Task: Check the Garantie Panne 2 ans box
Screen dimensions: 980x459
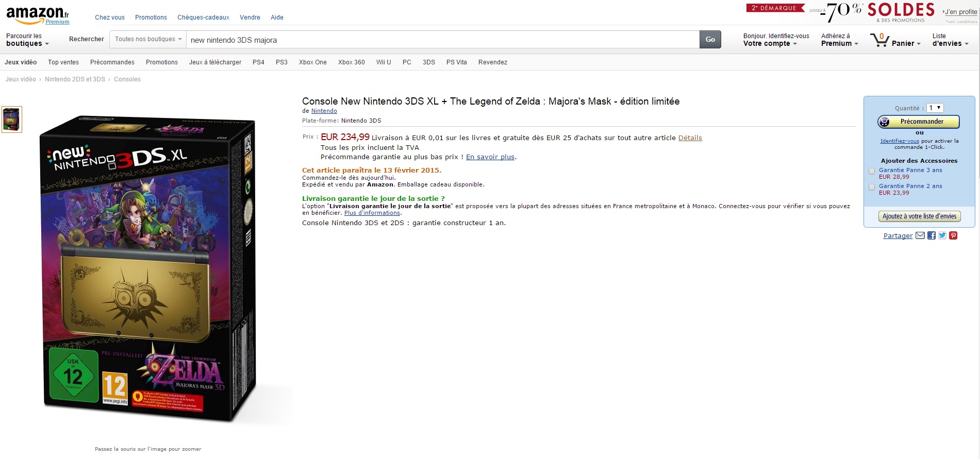Action: (872, 187)
